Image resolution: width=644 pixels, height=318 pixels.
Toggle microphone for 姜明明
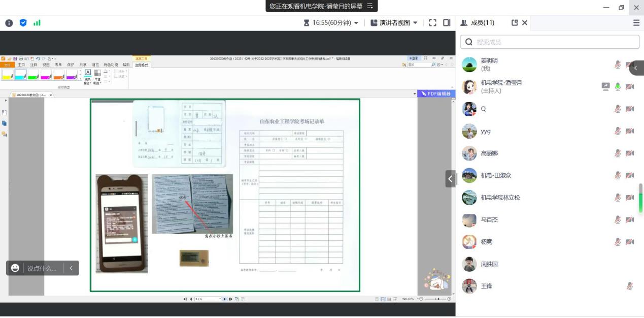click(618, 65)
